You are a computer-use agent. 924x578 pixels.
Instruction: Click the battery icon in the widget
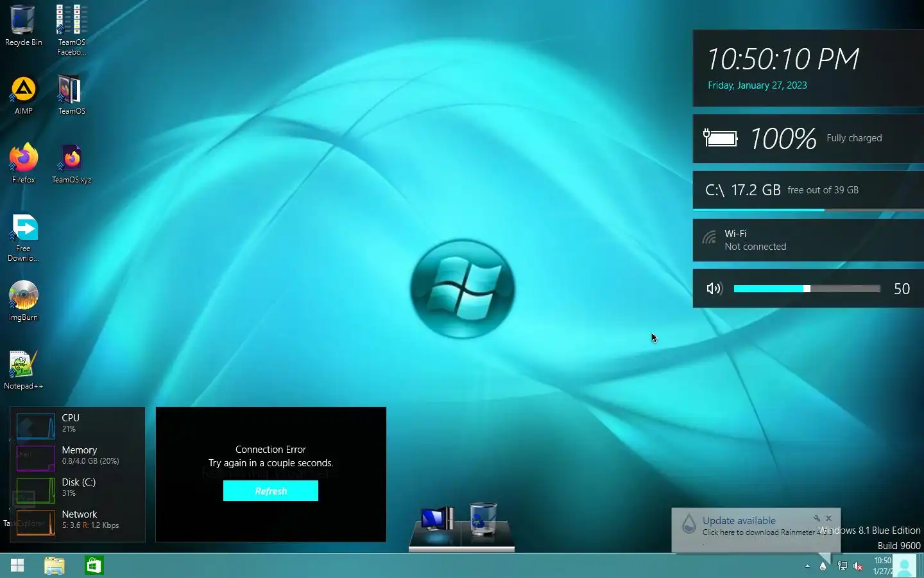[720, 138]
